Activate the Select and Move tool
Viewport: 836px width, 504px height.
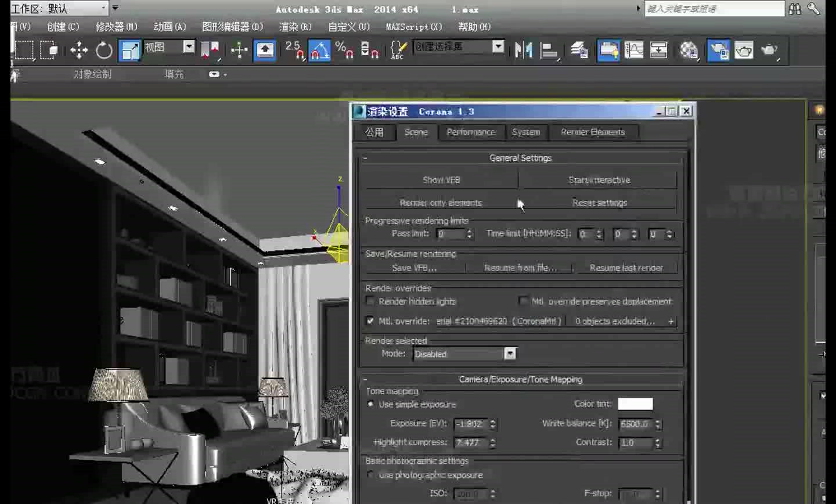click(x=79, y=50)
